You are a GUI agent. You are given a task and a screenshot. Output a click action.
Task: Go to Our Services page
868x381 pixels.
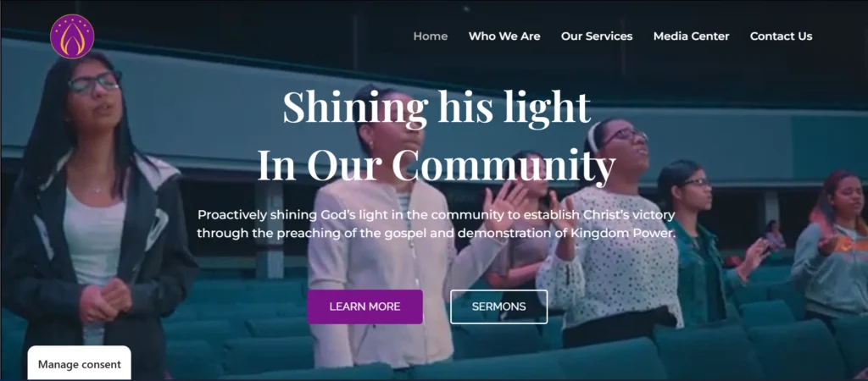597,36
